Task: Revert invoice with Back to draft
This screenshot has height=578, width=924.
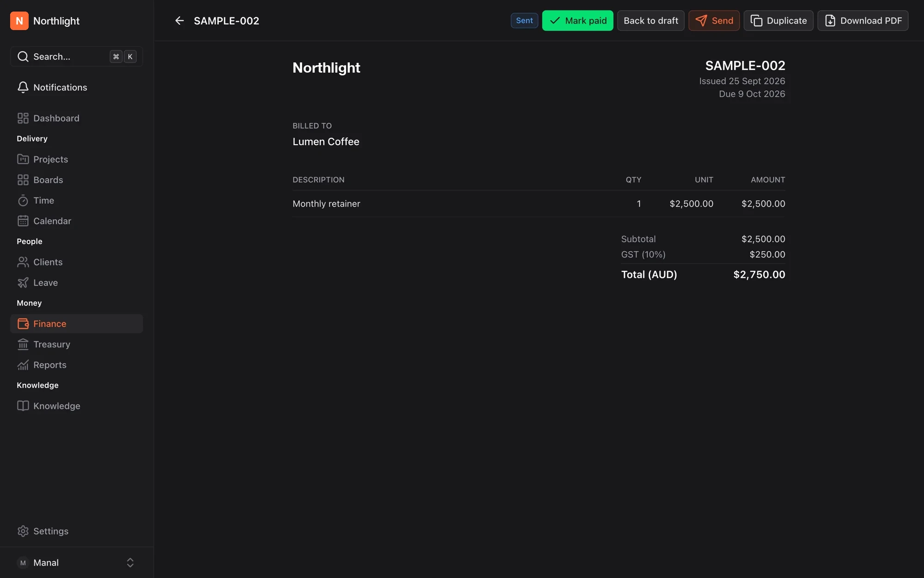Action: click(x=650, y=21)
